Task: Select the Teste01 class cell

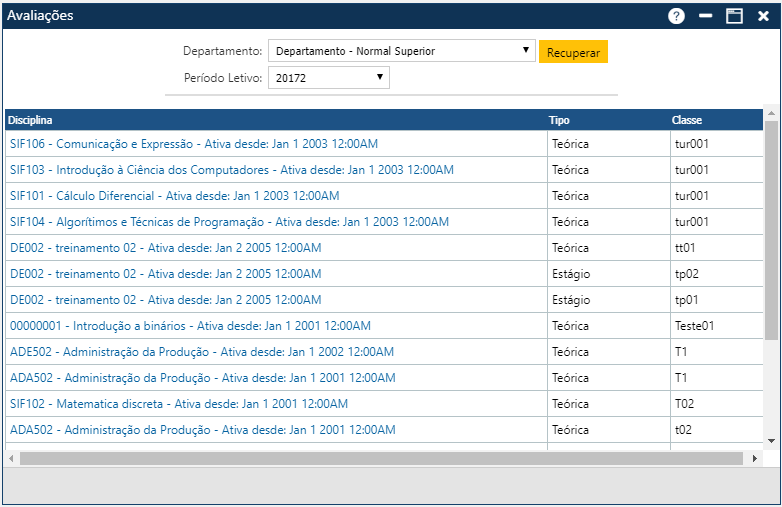Action: point(717,326)
